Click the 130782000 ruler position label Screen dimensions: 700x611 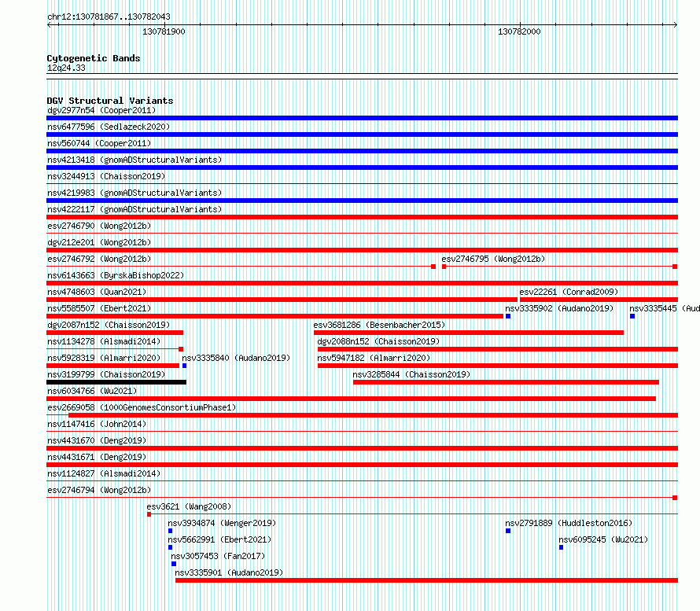519,31
